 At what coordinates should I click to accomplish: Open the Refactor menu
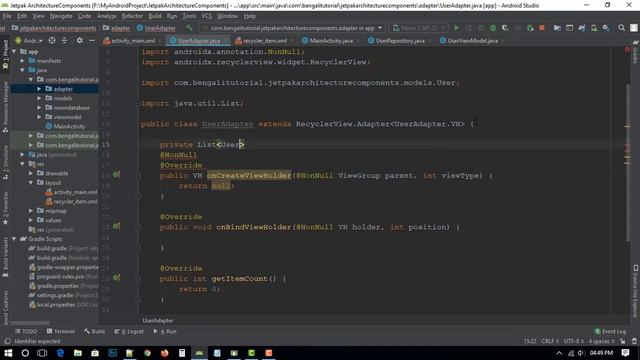pos(132,16)
